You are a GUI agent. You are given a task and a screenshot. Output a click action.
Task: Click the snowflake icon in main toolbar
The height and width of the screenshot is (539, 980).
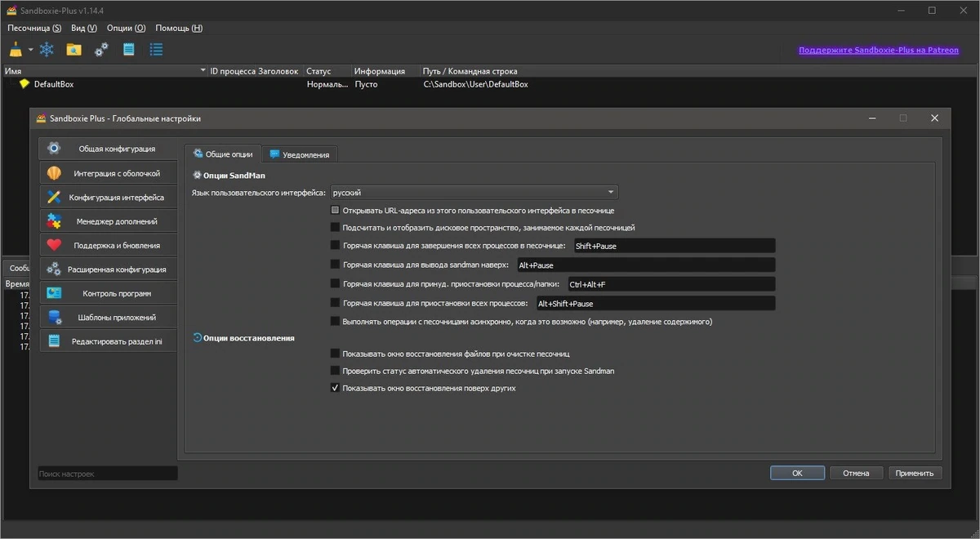click(47, 50)
